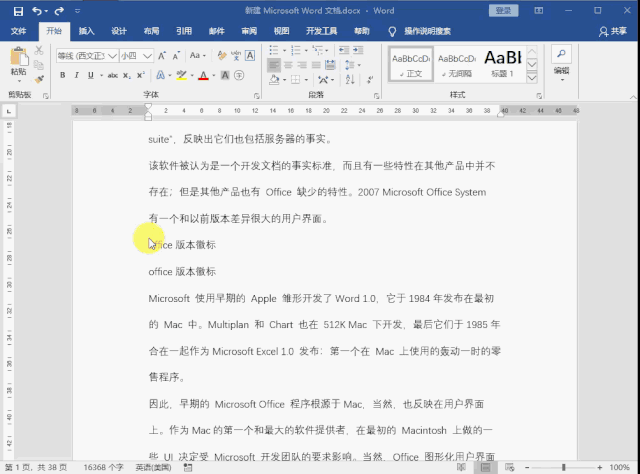
Task: Open the font name combo box
Action: tap(87, 56)
